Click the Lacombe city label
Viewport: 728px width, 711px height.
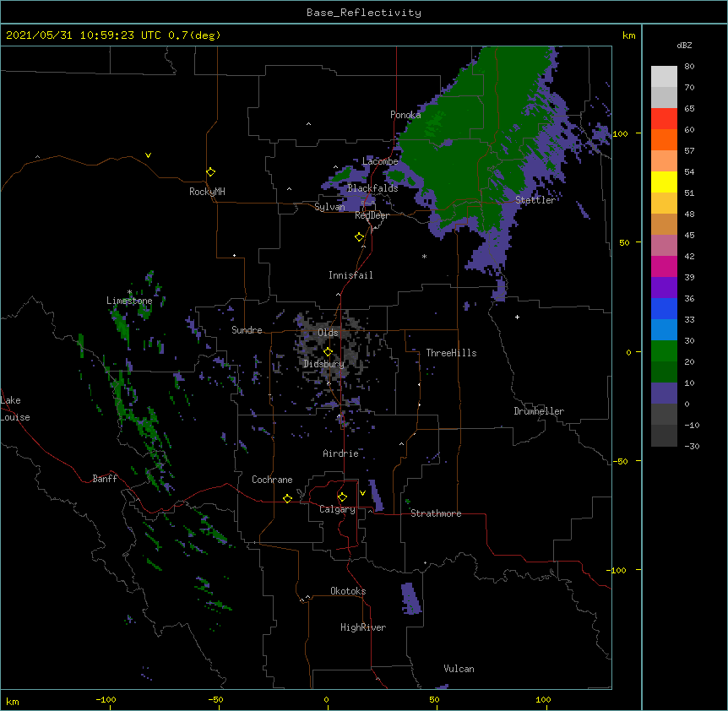tap(380, 161)
